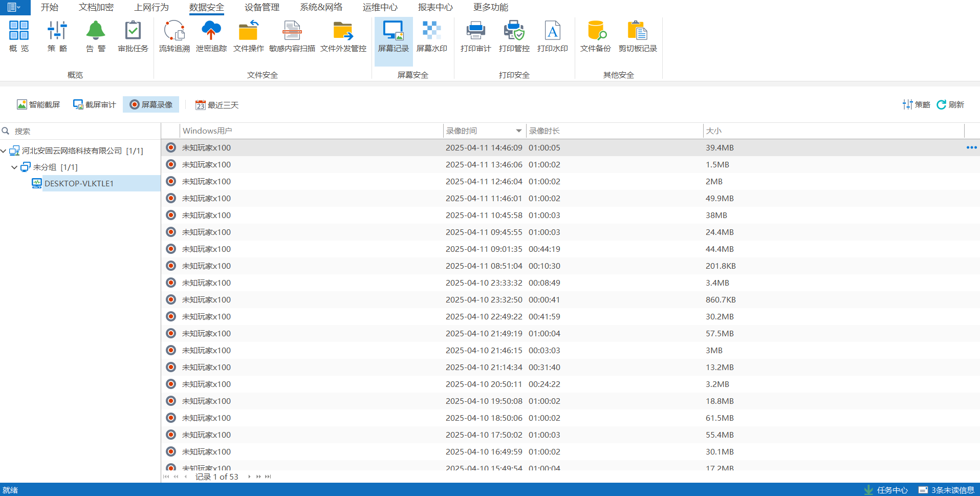This screenshot has width=980, height=496.
Task: Open 审批任务 approval tasks
Action: [x=133, y=36]
